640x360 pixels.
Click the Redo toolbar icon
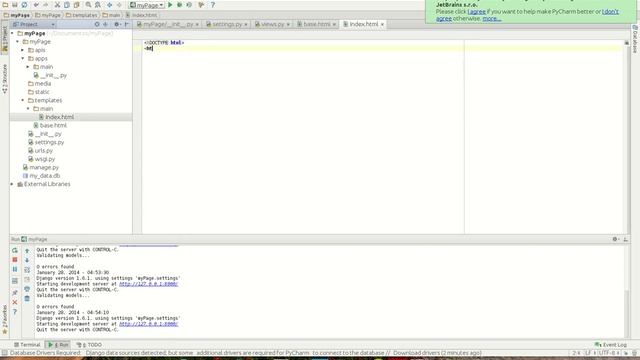point(46,5)
